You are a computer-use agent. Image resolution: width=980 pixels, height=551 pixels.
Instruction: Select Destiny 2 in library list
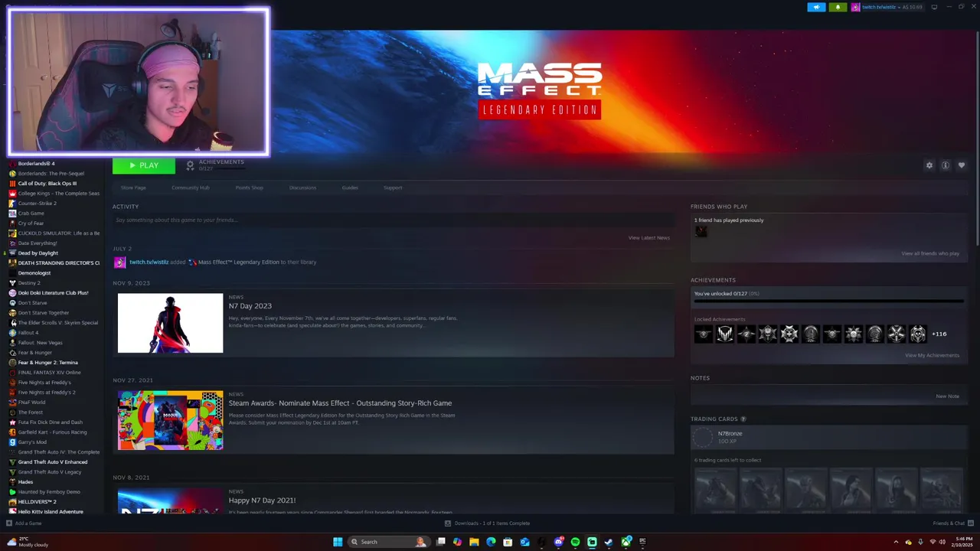point(29,283)
